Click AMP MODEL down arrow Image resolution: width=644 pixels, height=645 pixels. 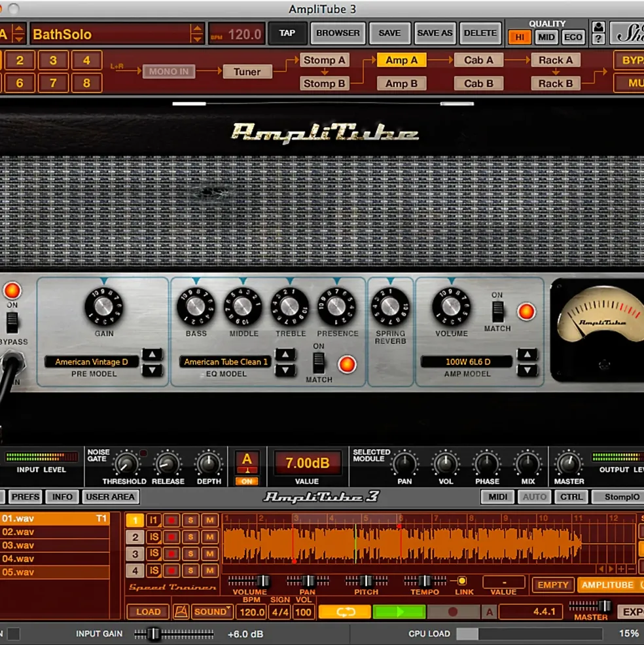(x=528, y=370)
